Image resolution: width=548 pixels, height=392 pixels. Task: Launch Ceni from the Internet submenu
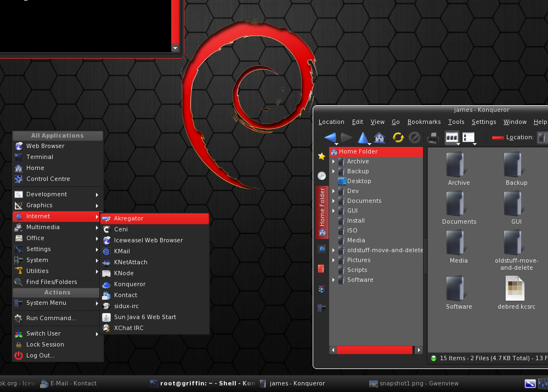(155, 229)
